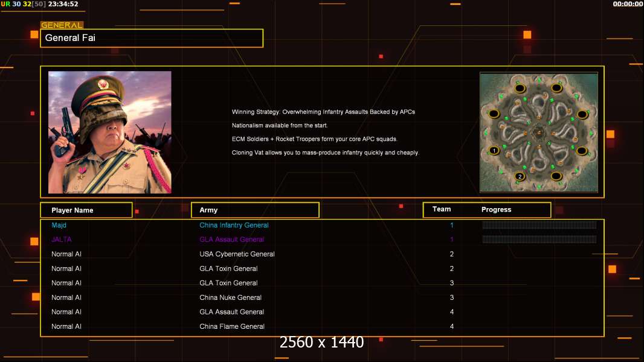
Task: Click the center structure on the minimap
Action: click(538, 132)
